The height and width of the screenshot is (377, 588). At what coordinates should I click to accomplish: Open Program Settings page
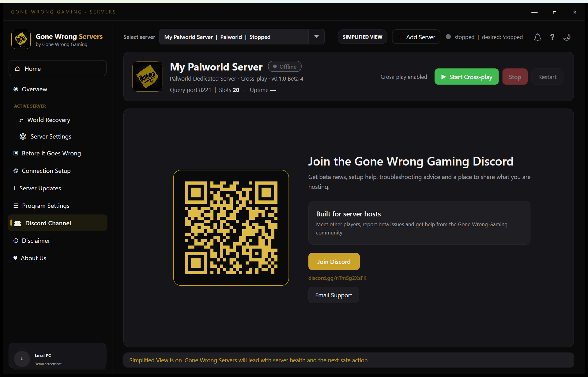58,206
